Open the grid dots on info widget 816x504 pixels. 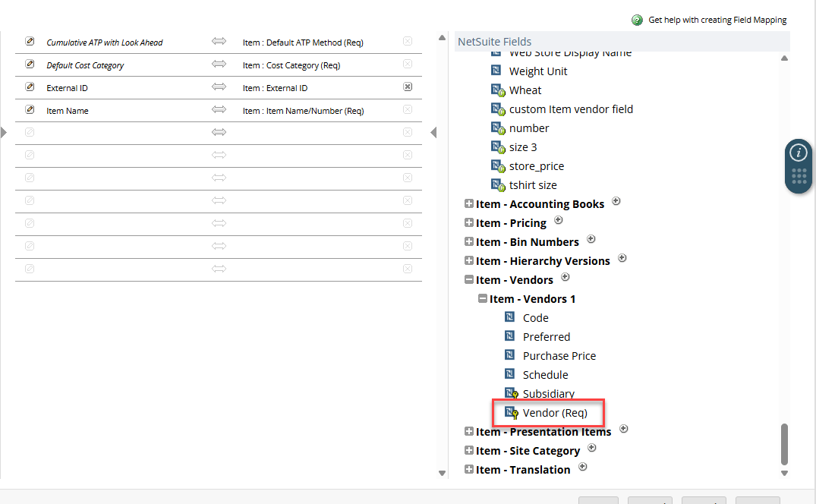click(x=799, y=176)
